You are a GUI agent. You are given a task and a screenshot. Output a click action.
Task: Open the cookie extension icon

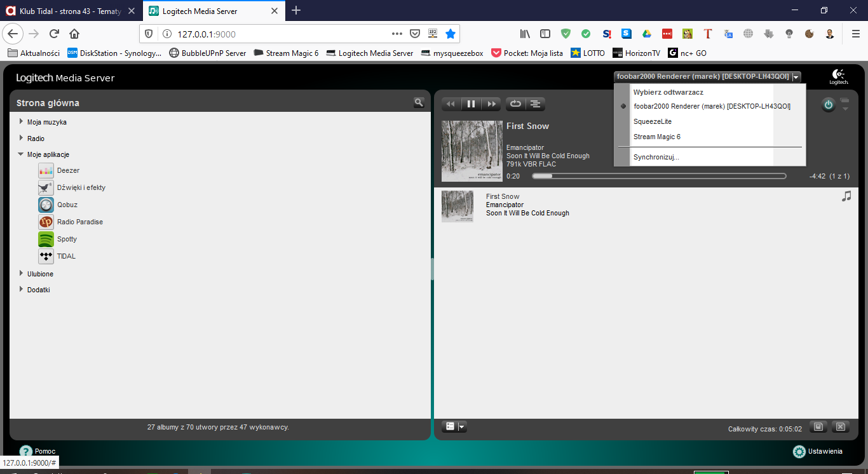810,34
